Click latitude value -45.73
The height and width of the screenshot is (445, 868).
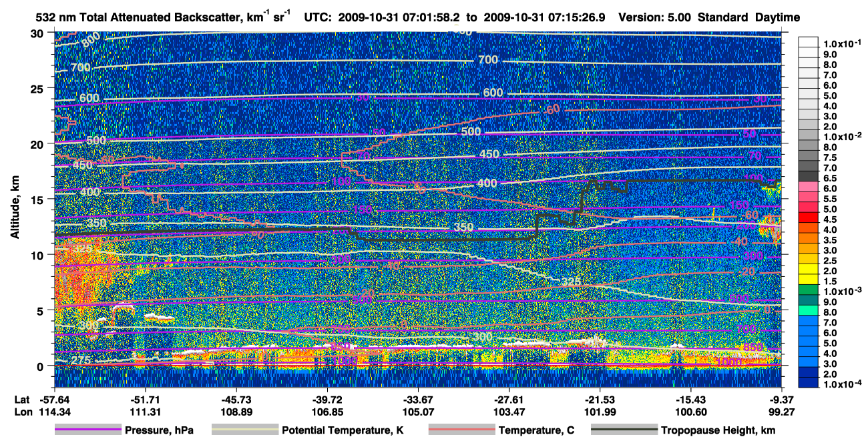(236, 399)
